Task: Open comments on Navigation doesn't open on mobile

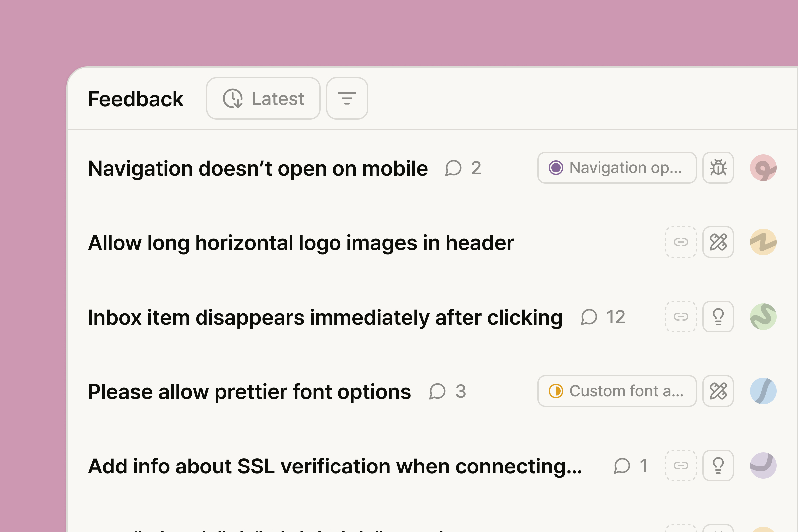Action: [x=463, y=168]
